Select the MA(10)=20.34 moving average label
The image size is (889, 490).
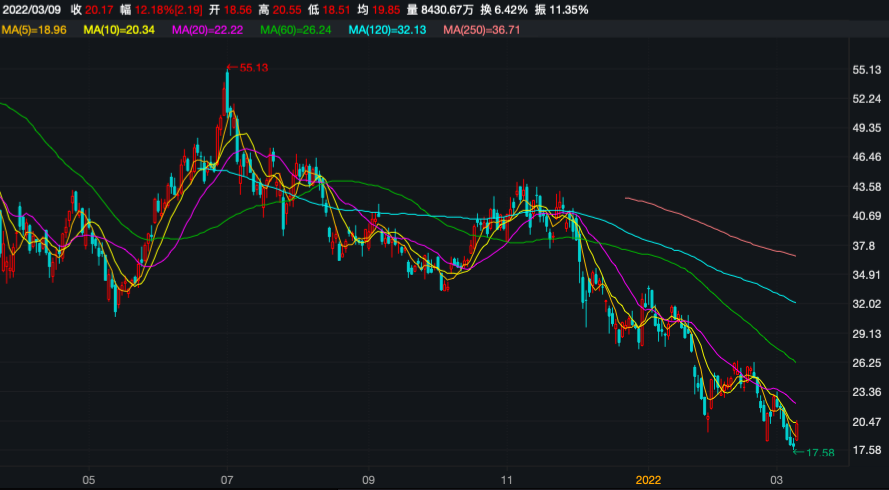[x=120, y=30]
